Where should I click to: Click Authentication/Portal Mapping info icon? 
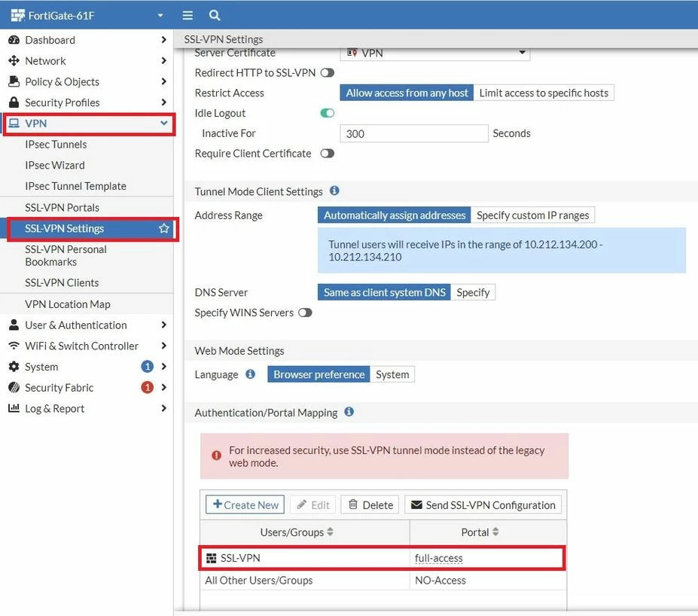(x=349, y=412)
